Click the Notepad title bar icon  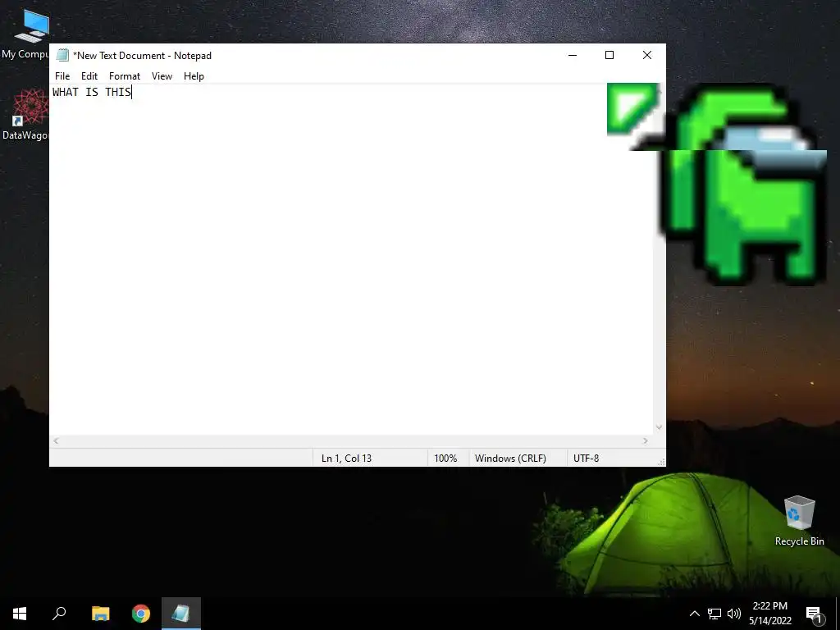[62, 55]
